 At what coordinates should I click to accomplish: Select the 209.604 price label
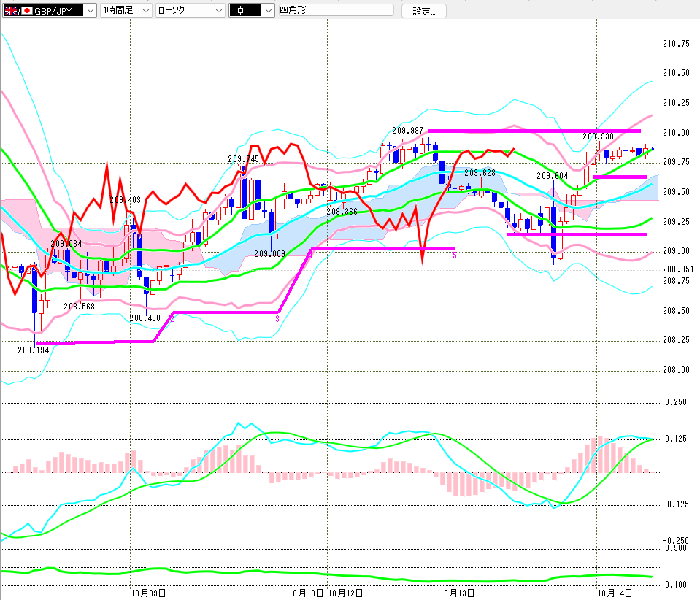coord(553,176)
